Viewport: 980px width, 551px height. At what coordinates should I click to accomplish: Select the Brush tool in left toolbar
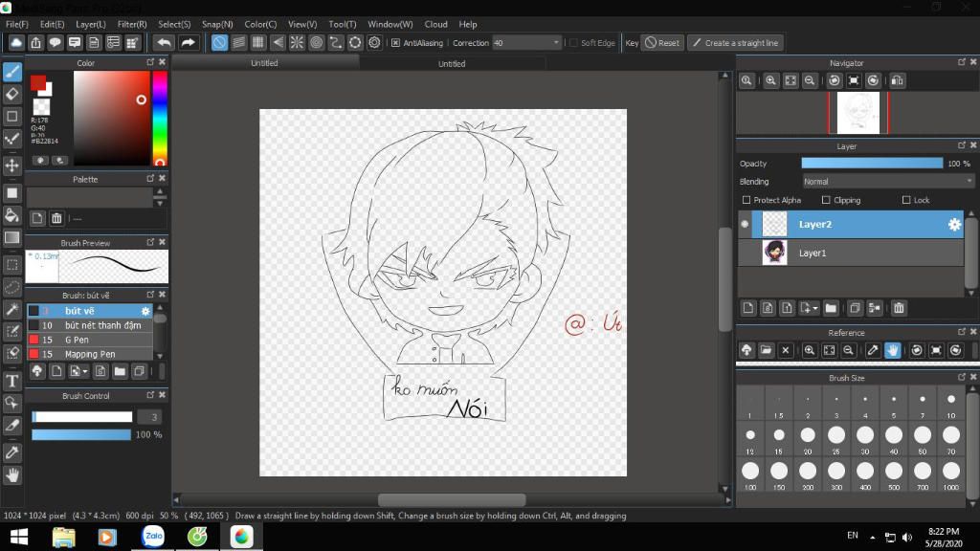[x=12, y=72]
